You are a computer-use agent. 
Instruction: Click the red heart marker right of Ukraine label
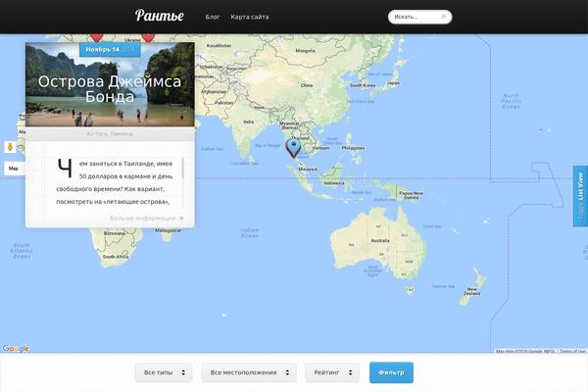pos(148,37)
